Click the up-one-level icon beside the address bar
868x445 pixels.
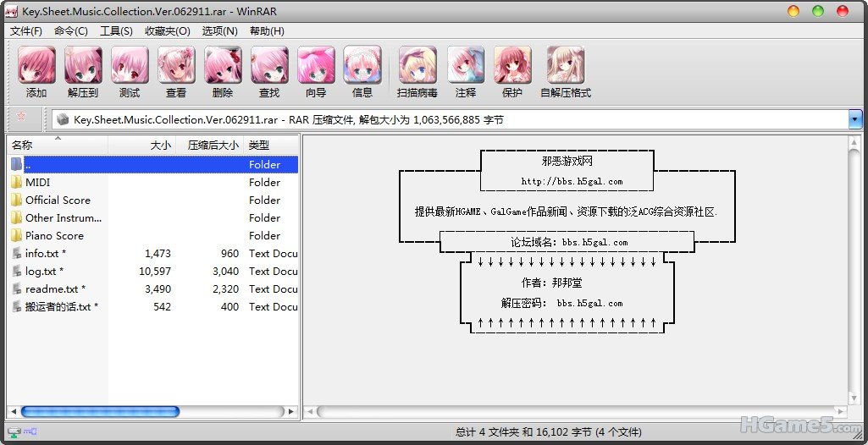point(21,116)
